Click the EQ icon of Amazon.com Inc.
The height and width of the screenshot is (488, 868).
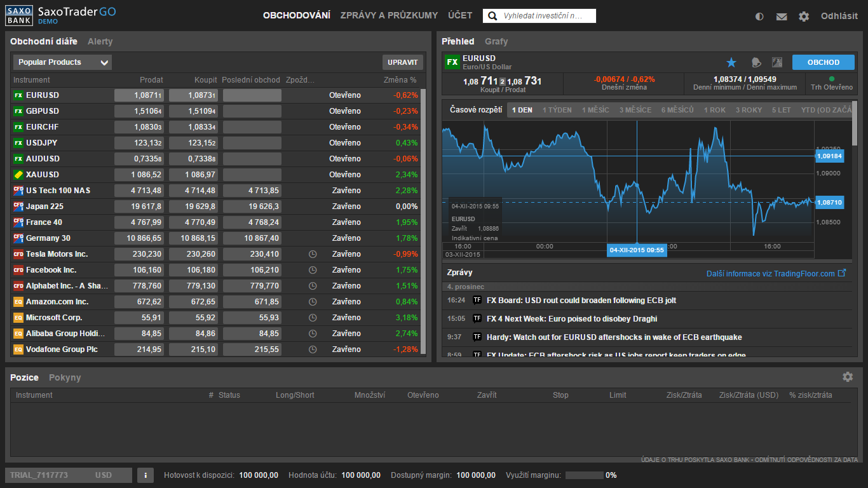[x=18, y=302]
